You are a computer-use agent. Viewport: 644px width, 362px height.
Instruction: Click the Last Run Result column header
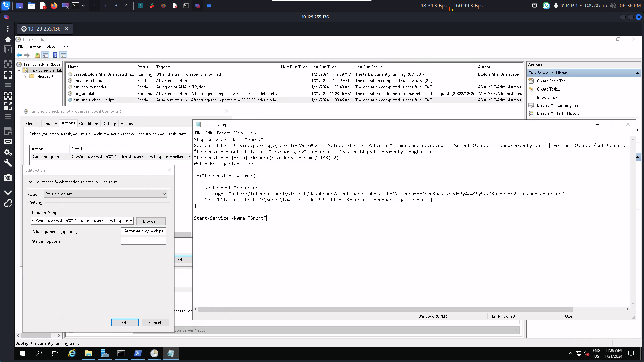click(x=414, y=67)
